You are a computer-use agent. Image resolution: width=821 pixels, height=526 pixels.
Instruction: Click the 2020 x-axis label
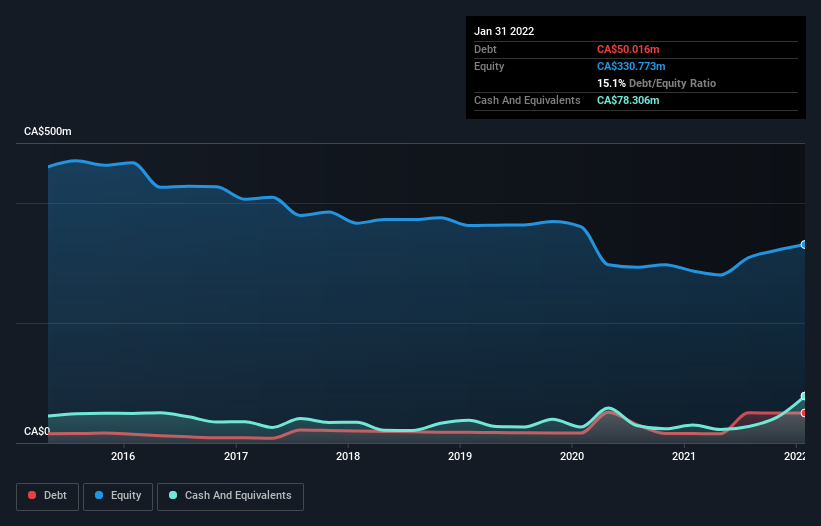coord(572,456)
